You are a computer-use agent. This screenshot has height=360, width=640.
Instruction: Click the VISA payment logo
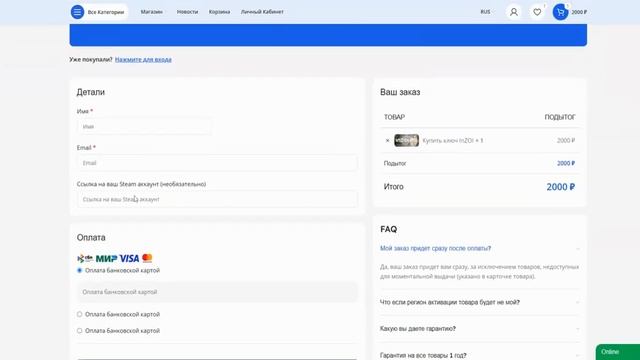(129, 258)
